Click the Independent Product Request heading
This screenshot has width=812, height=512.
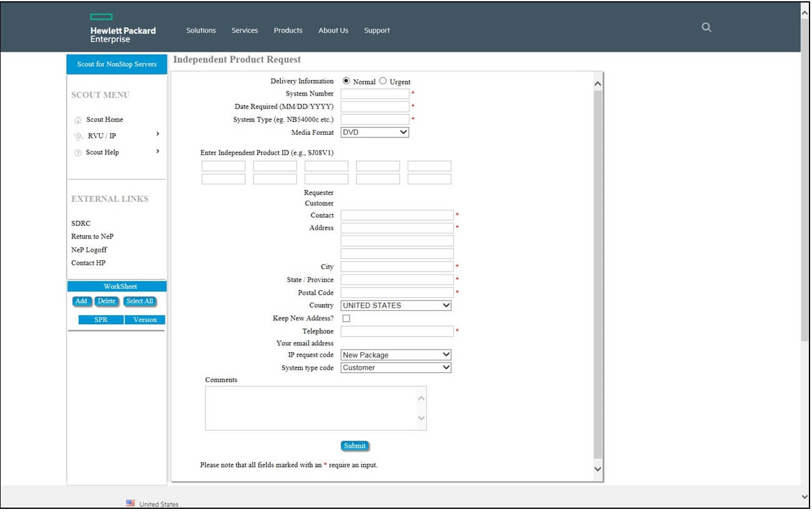[x=237, y=60]
